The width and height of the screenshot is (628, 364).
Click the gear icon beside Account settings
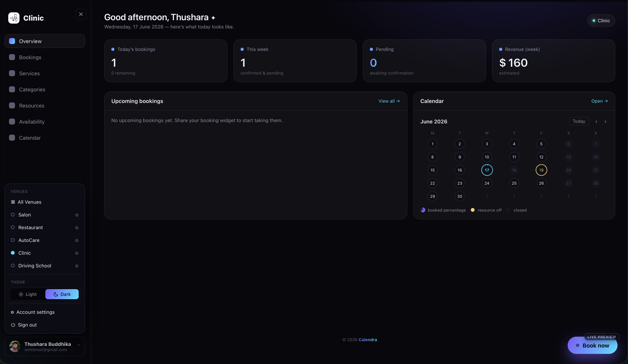point(12,313)
